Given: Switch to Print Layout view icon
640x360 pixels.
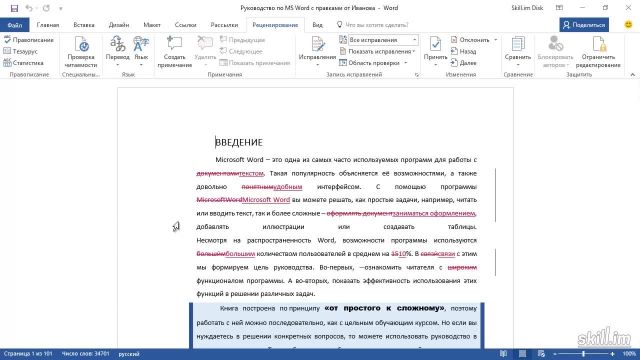Looking at the screenshot, I should click(522, 354).
